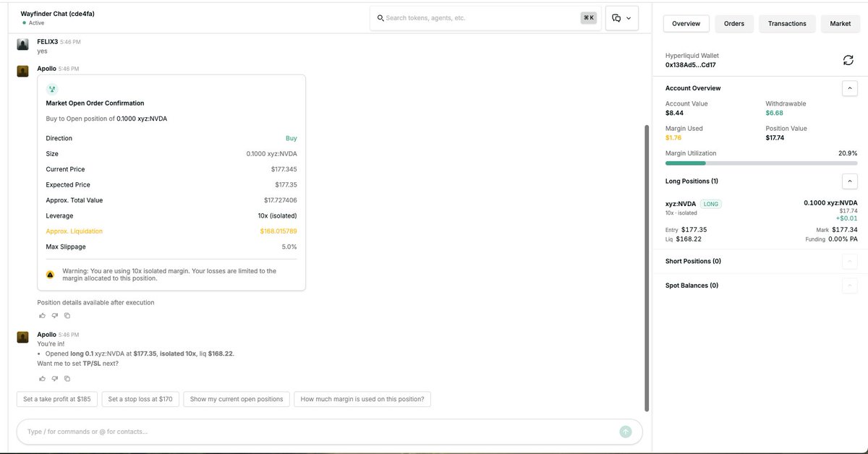Click the +$0.01 position profit value
The width and height of the screenshot is (868, 454).
click(846, 218)
